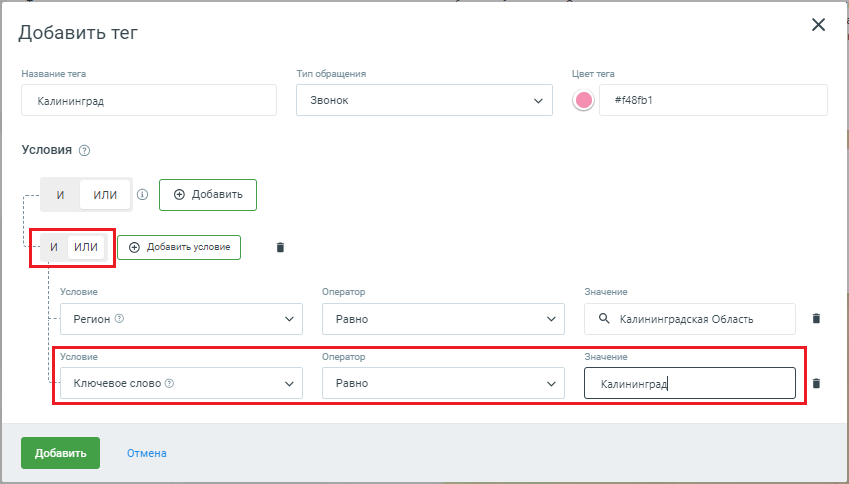This screenshot has height=484, width=849.
Task: Click the help icon next to Ключевое слово
Action: [x=169, y=383]
